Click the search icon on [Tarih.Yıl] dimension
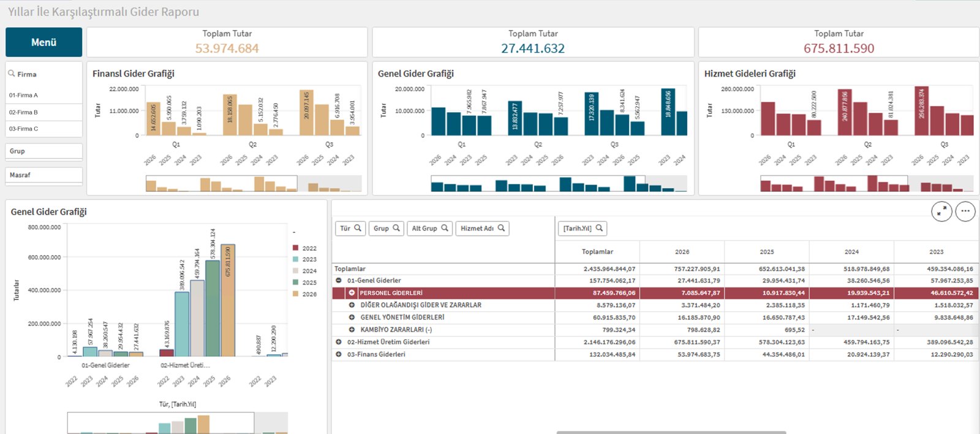The height and width of the screenshot is (434, 980). [x=599, y=228]
